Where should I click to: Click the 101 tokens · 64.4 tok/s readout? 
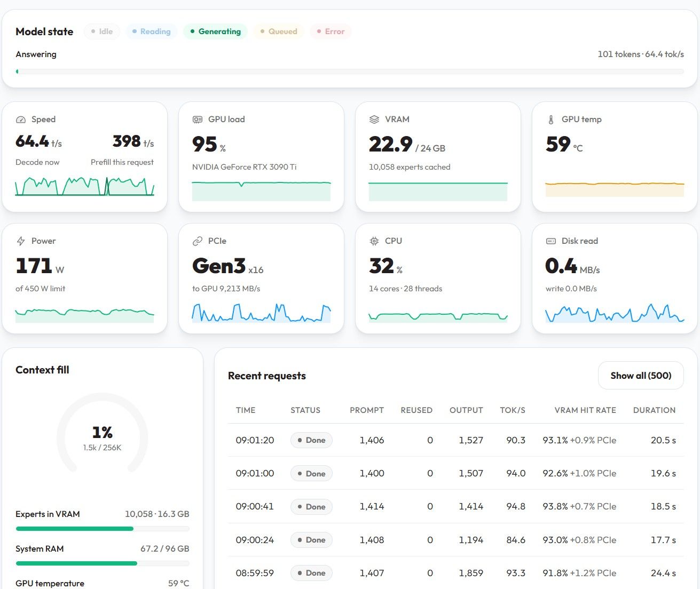pos(641,54)
